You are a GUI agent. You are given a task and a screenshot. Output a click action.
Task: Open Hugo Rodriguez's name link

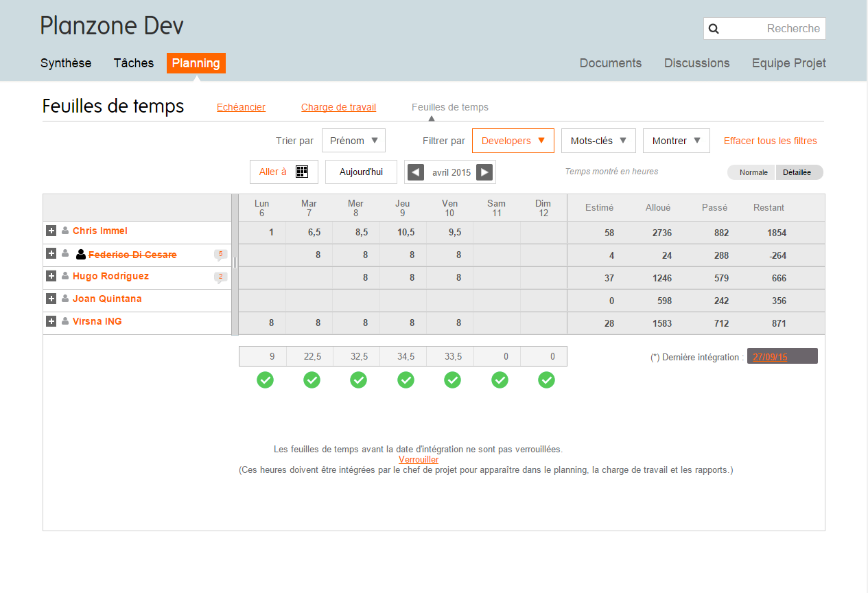[x=110, y=276]
